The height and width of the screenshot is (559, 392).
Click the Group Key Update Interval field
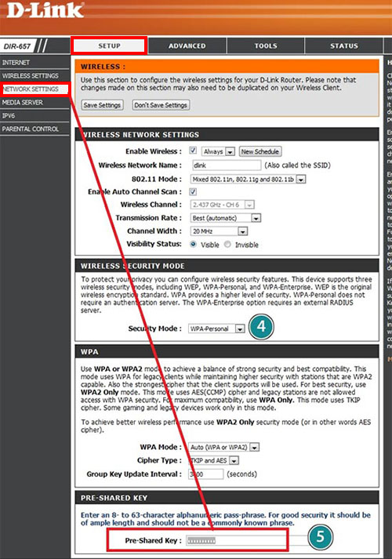[x=206, y=474]
